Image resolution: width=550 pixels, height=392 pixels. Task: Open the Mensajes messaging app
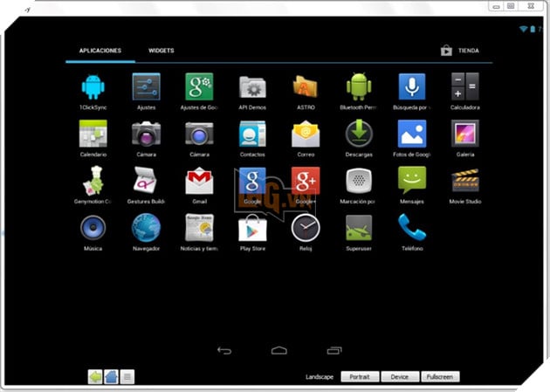pyautogui.click(x=412, y=180)
